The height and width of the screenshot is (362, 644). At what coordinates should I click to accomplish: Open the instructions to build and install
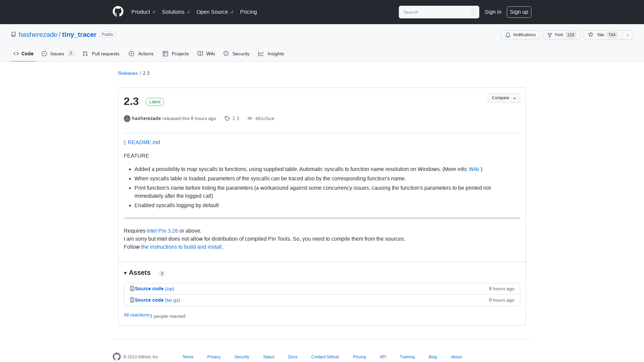coord(181,247)
